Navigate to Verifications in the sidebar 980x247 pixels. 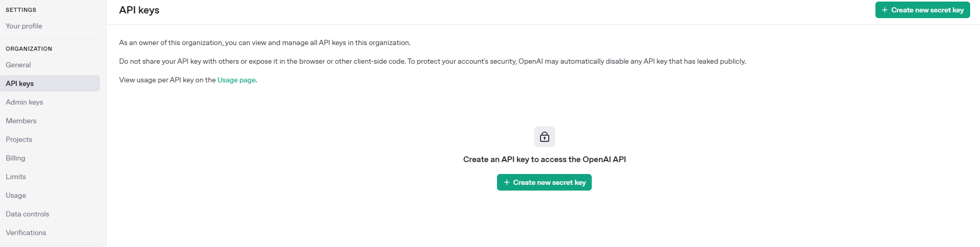coord(26,233)
